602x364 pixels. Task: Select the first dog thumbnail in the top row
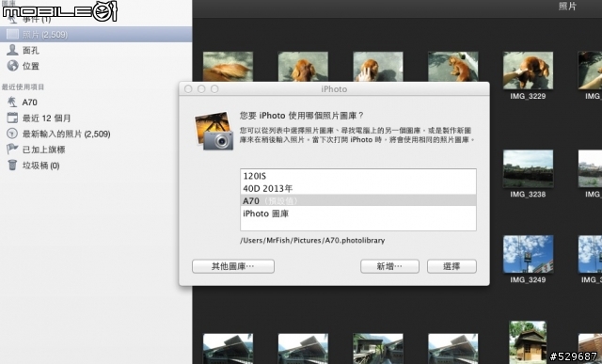[228, 67]
